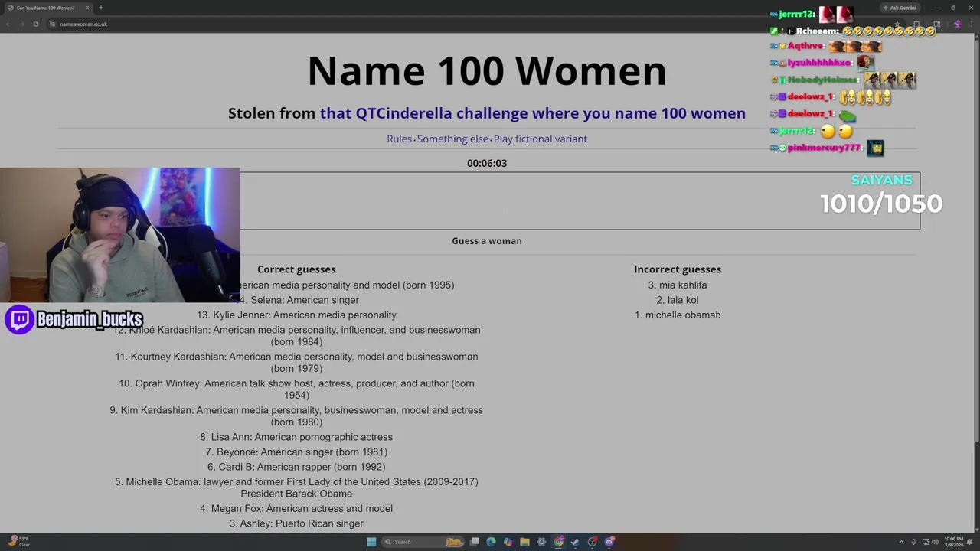Open the 'Something else' link
Screen dimensions: 980x551
pos(452,139)
